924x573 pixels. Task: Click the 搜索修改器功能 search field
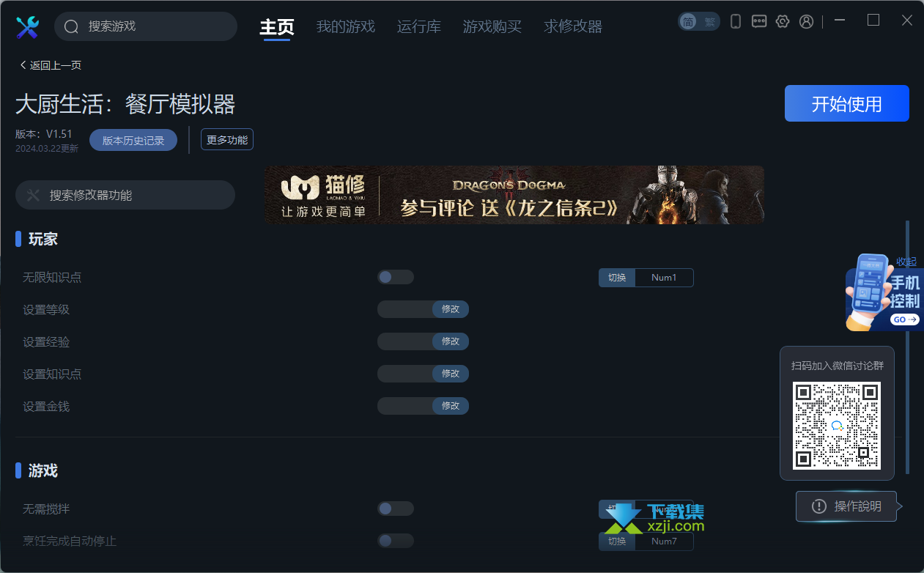pyautogui.click(x=125, y=195)
